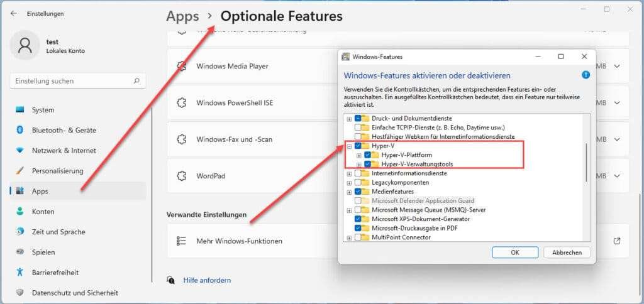This screenshot has width=644, height=304.
Task: Enable the Microsoft Message Queue (MSMQ)-Server checkbox
Action: (x=358, y=210)
